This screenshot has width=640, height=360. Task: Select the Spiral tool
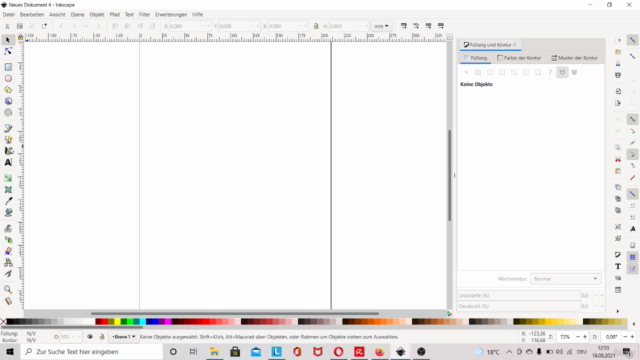click(x=8, y=113)
